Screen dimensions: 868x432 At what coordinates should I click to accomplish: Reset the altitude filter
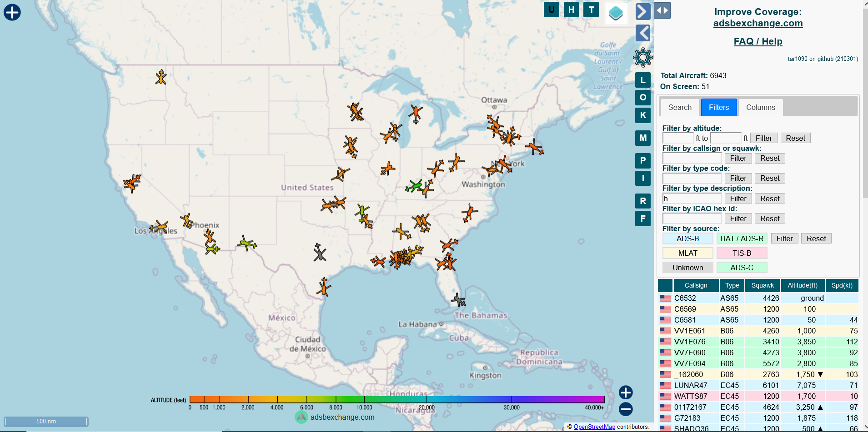tap(795, 138)
